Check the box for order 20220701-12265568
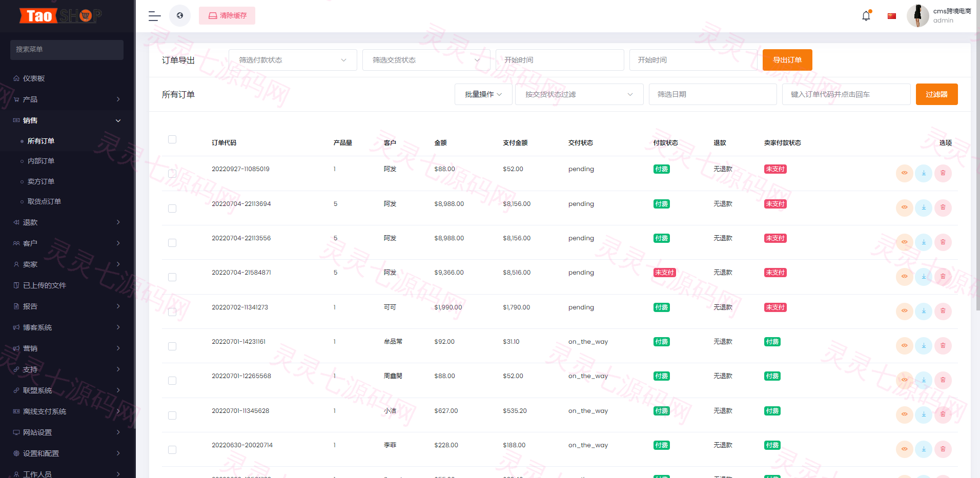The height and width of the screenshot is (478, 980). click(172, 381)
